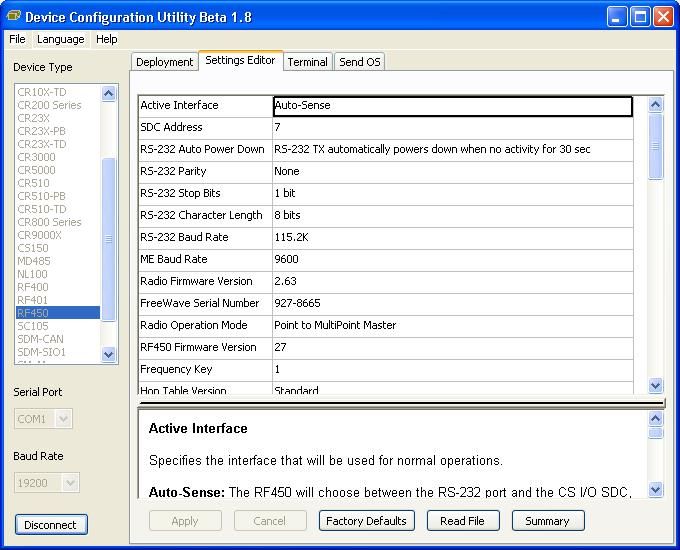Open the Help menu
Viewport: 680px width, 550px height.
(x=107, y=39)
